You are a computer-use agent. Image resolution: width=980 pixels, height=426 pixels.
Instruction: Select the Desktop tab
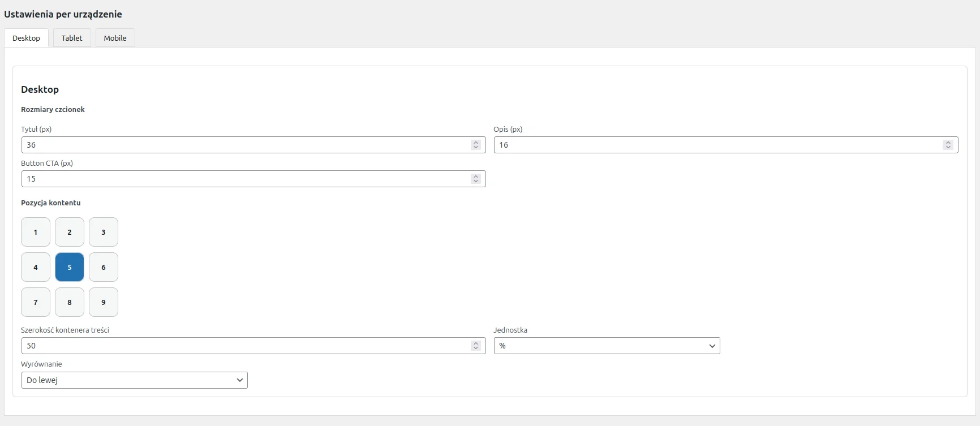(26, 38)
